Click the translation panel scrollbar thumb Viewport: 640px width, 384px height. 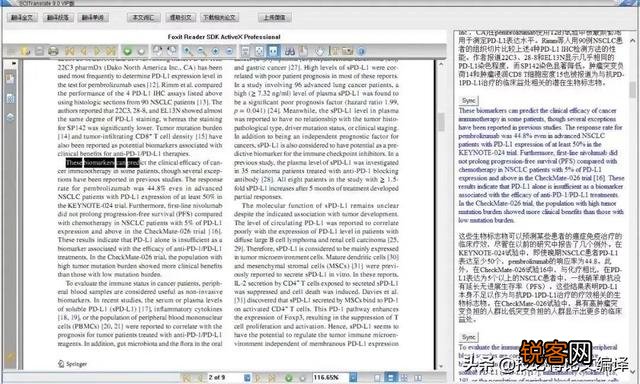(633, 90)
